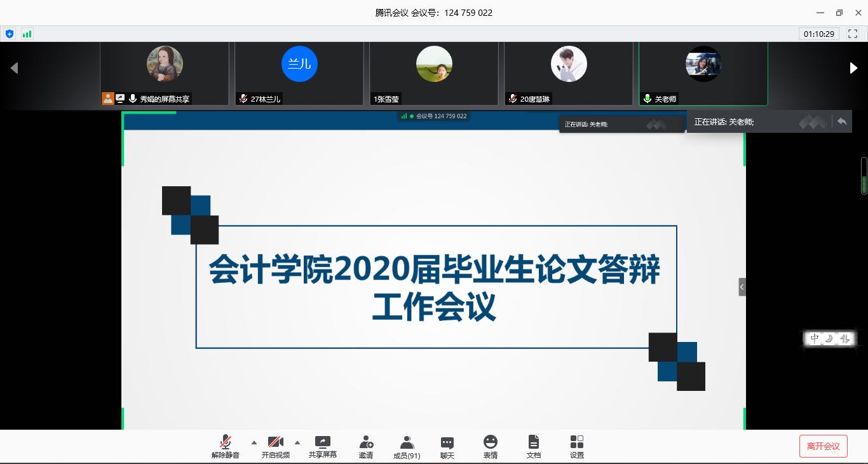Switch input method via 中 button
Screen dimensions: 868x464
[x=814, y=339]
